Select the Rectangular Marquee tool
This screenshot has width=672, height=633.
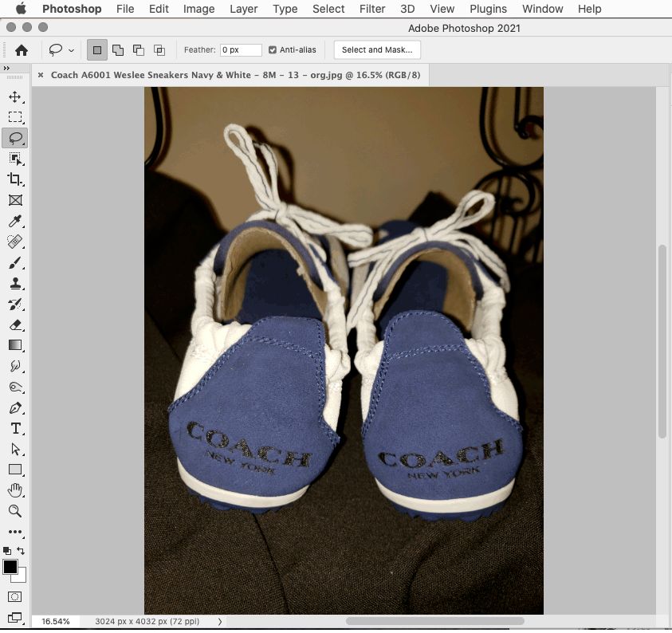[x=15, y=117]
